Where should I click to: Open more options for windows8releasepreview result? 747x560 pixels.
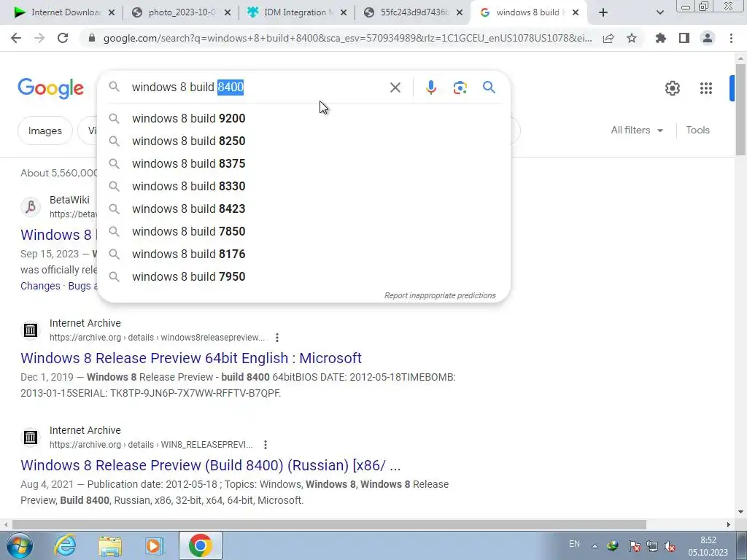pyautogui.click(x=276, y=338)
